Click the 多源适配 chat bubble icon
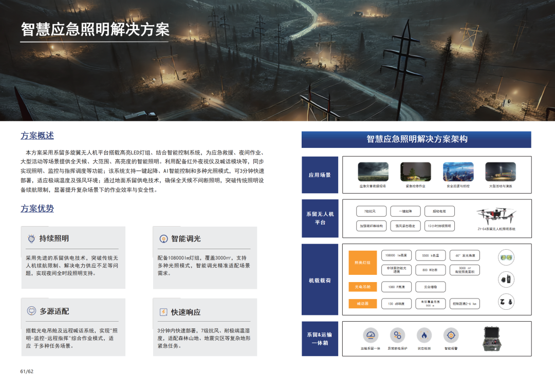Image resolution: width=555 pixels, height=392 pixels. tap(31, 311)
